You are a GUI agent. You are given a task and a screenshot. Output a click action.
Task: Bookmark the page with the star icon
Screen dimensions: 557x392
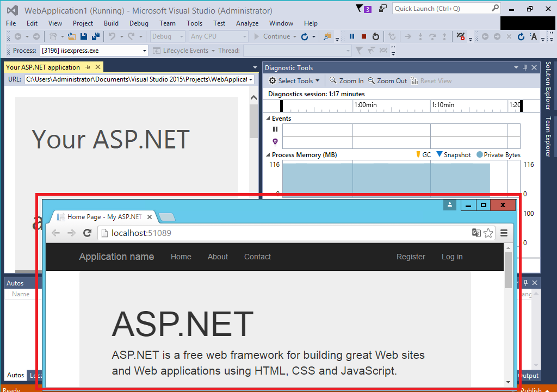tap(488, 232)
